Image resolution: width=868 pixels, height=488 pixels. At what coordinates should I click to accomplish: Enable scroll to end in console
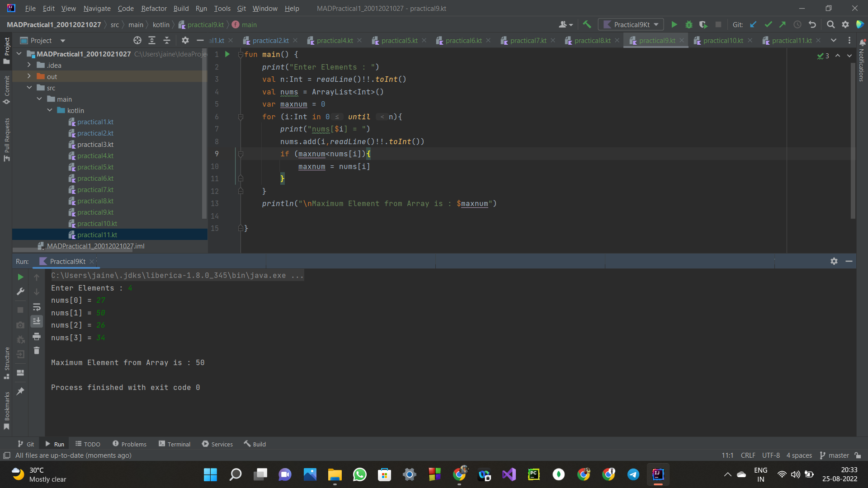[x=37, y=321]
